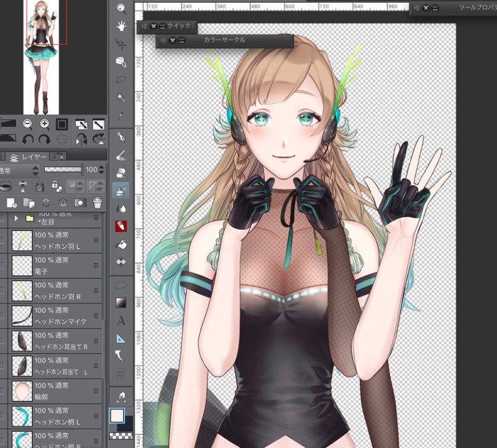Reset Navigator zoom to 100% square icon
The image size is (497, 448).
(x=62, y=124)
